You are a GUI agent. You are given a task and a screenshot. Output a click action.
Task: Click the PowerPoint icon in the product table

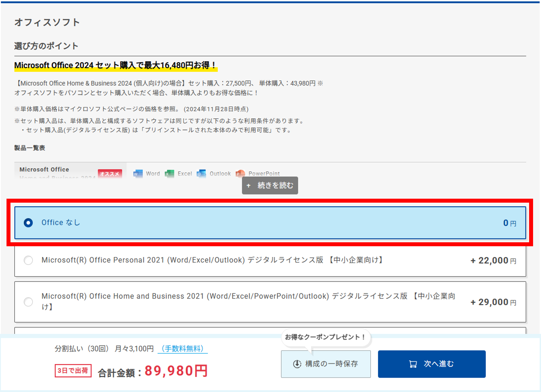click(x=240, y=173)
